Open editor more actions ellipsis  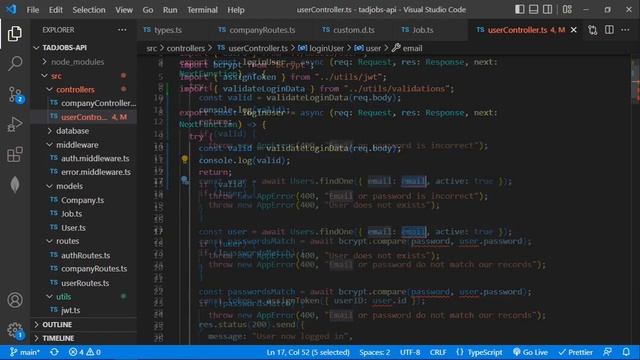(625, 30)
